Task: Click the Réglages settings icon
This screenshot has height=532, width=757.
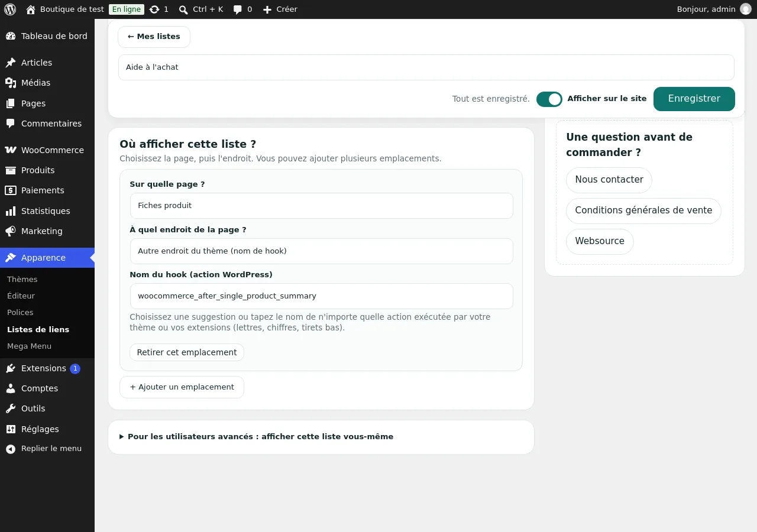Action: coord(11,429)
